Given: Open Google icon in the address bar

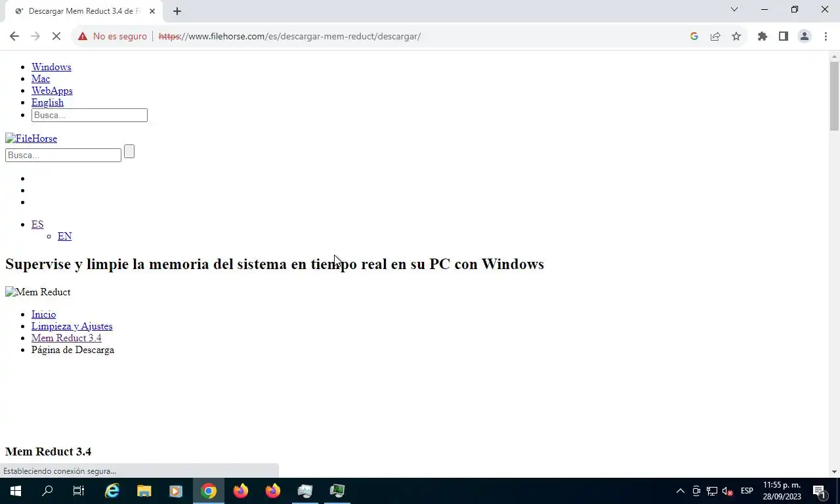Looking at the screenshot, I should coord(694,36).
